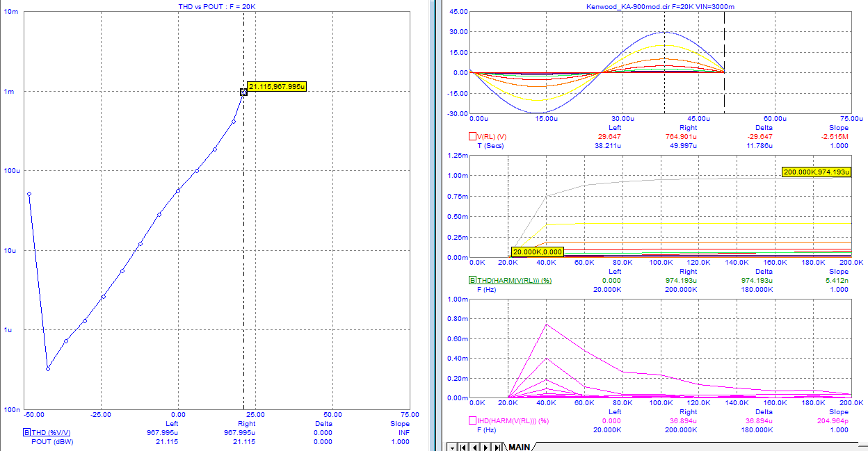Click the '10m' label on THD vertical axis
The width and height of the screenshot is (868, 451).
(12, 12)
